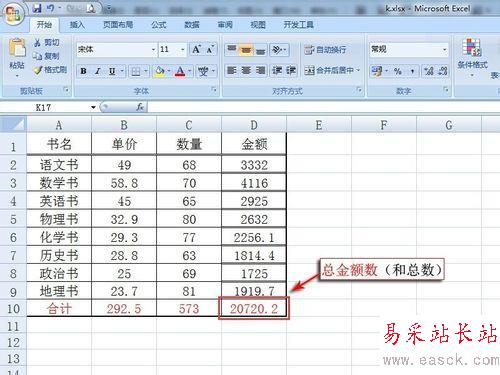Switch to the 公式 tab
Viewport: 500px width, 375px height.
click(159, 25)
